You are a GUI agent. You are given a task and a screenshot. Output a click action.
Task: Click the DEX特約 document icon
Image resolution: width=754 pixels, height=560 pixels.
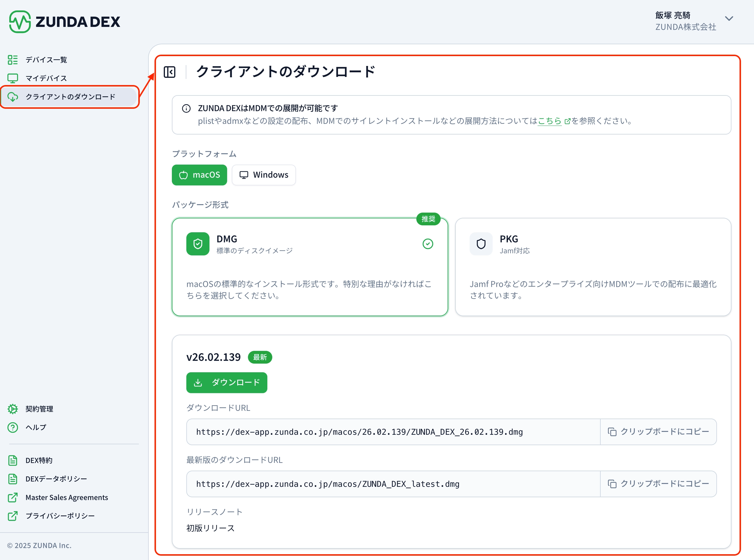pos(13,460)
